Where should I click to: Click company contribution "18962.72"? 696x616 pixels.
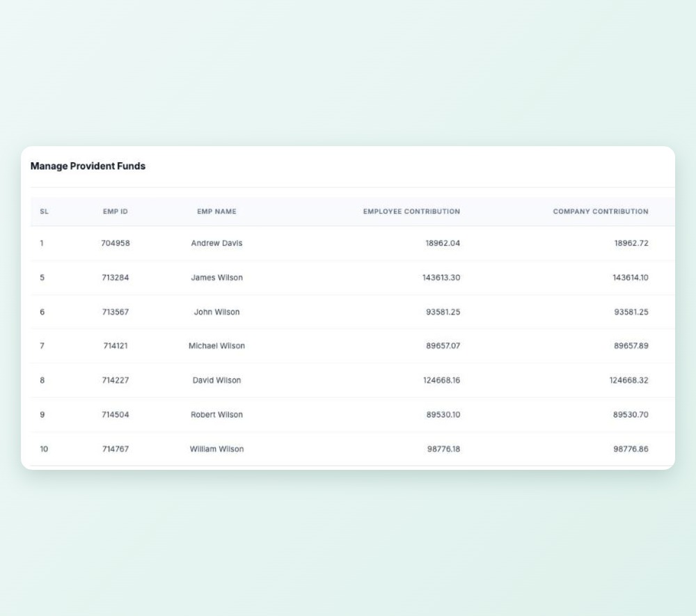[x=631, y=243]
